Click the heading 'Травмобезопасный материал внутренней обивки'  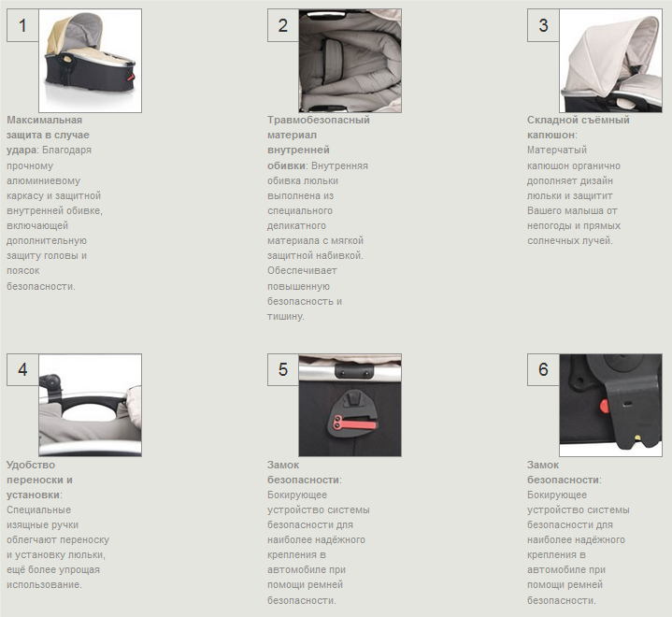pyautogui.click(x=319, y=142)
